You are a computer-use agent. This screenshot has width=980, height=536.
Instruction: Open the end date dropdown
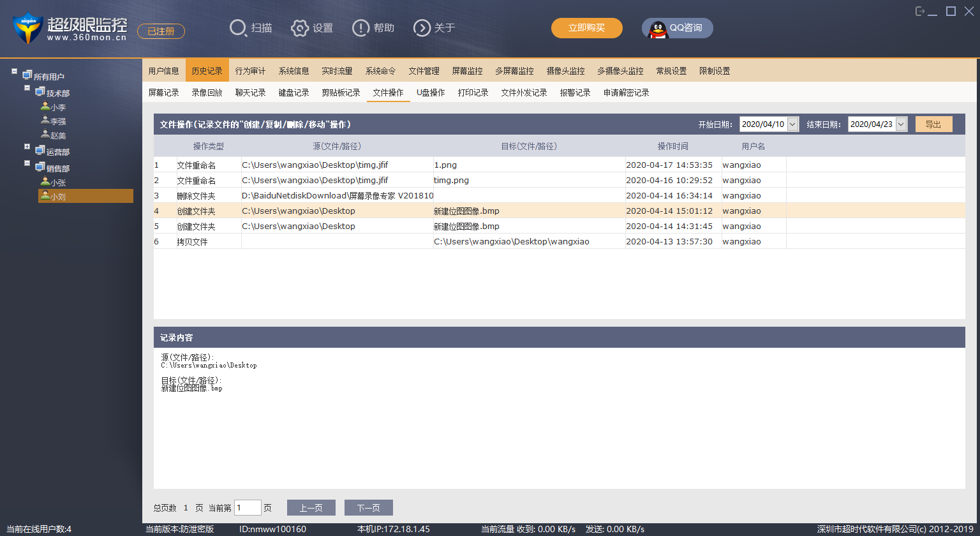(x=901, y=124)
